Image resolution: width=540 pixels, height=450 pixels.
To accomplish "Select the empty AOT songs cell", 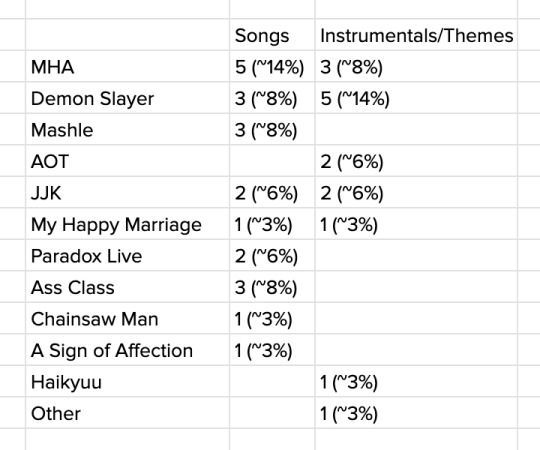I will pyautogui.click(x=272, y=161).
